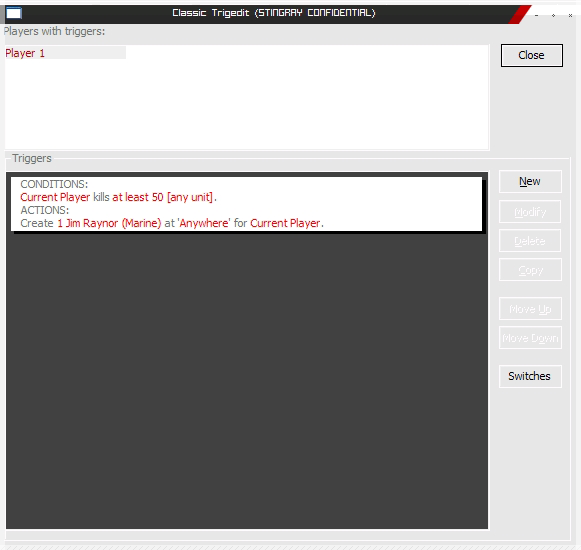Click the Move Up button
Screen dimensions: 581x550
point(530,309)
